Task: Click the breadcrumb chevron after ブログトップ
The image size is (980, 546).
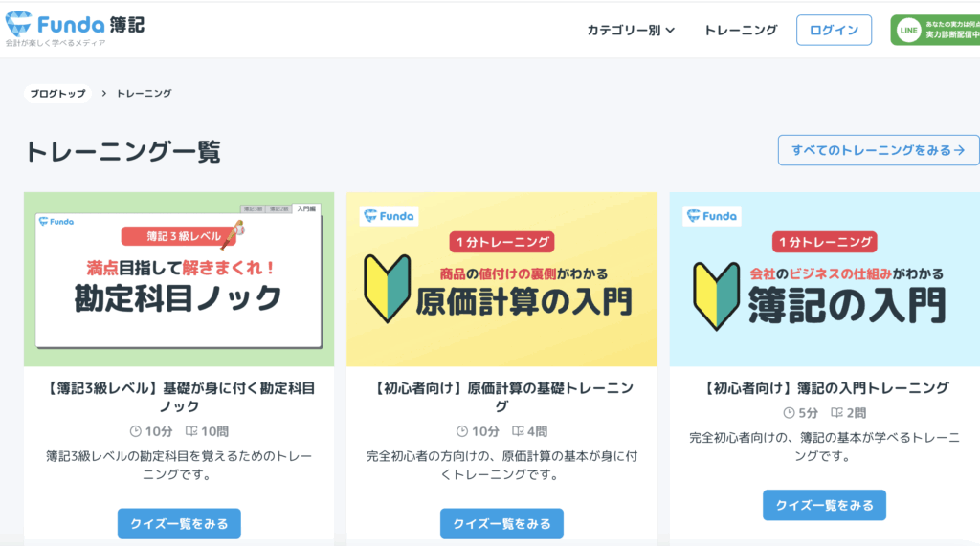Action: click(x=103, y=93)
